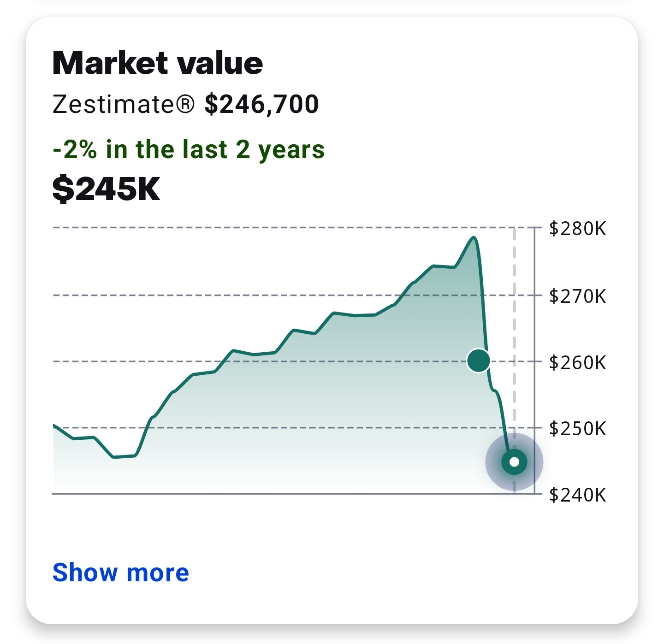Click the $280K axis label

pyautogui.click(x=577, y=229)
